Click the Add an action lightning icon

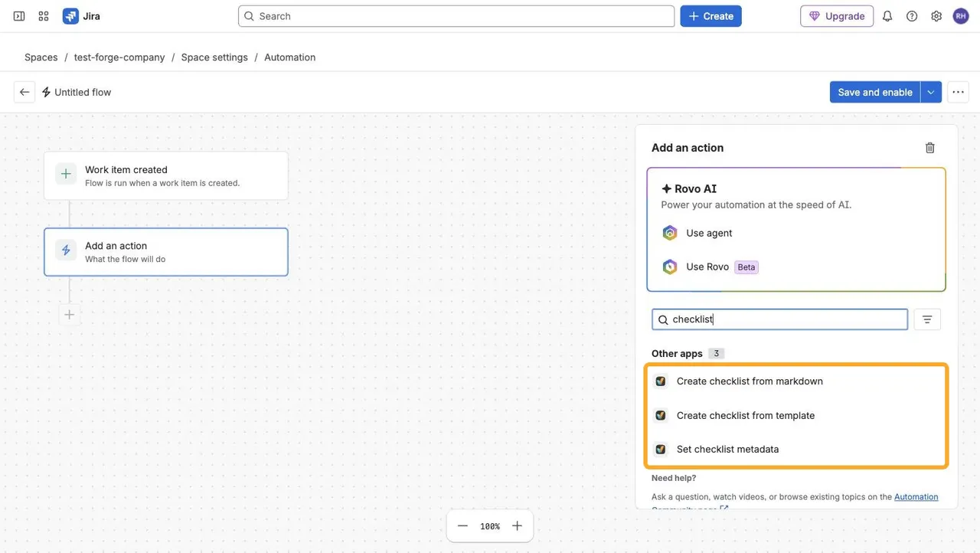66,250
